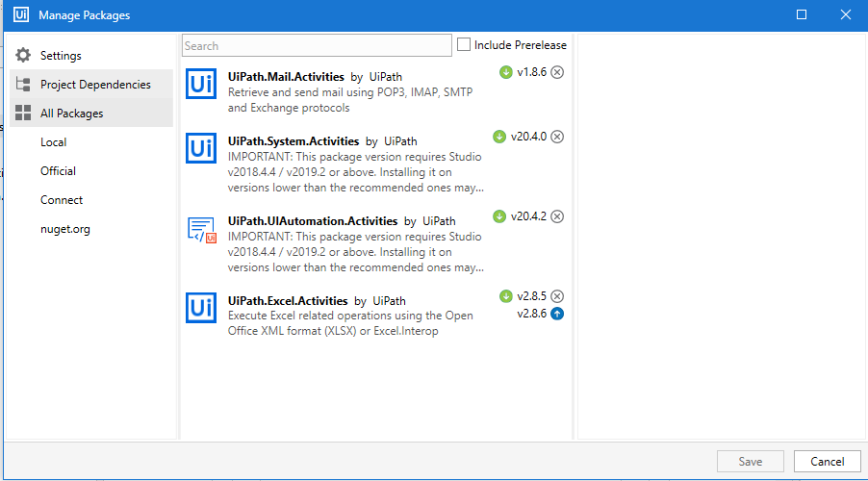Click the UiPath.System.Activities package logo

pos(201,148)
